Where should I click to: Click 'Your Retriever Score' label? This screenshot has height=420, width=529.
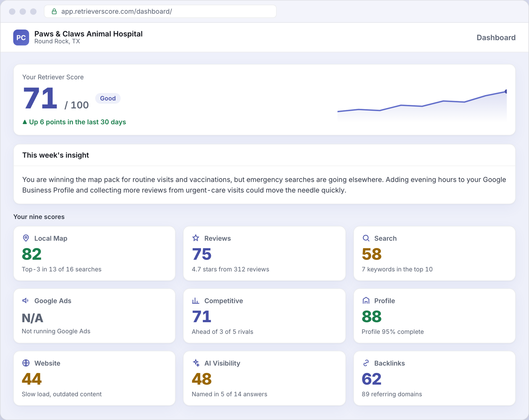tap(53, 77)
